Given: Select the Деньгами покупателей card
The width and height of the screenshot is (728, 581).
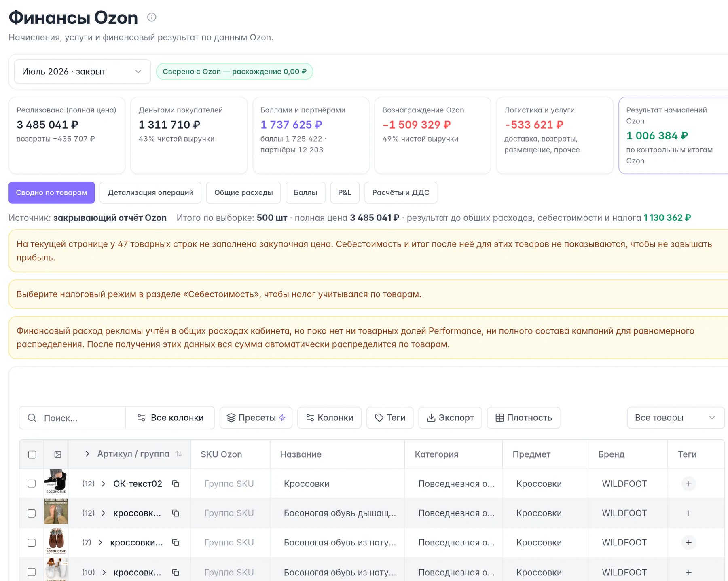Looking at the screenshot, I should pyautogui.click(x=189, y=135).
